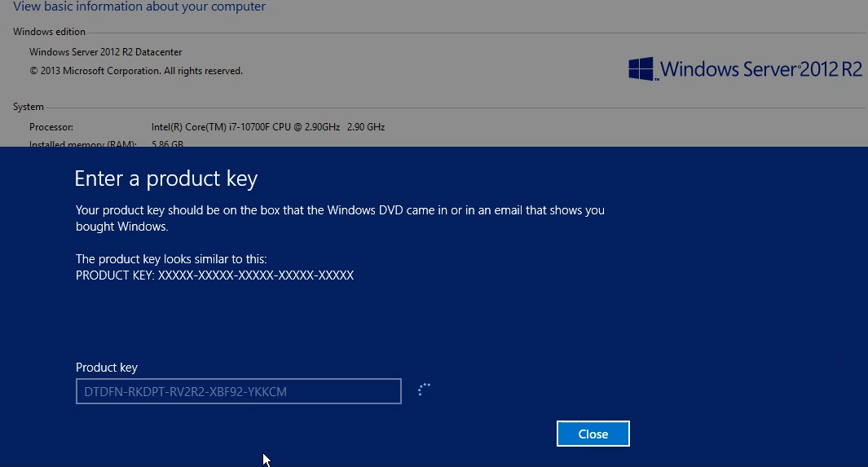Image resolution: width=868 pixels, height=467 pixels.
Task: Click the 'Windows edition' section label
Action: (x=49, y=32)
